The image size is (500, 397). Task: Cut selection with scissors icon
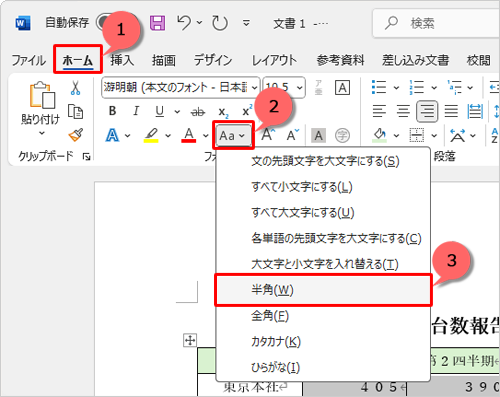pyautogui.click(x=76, y=88)
